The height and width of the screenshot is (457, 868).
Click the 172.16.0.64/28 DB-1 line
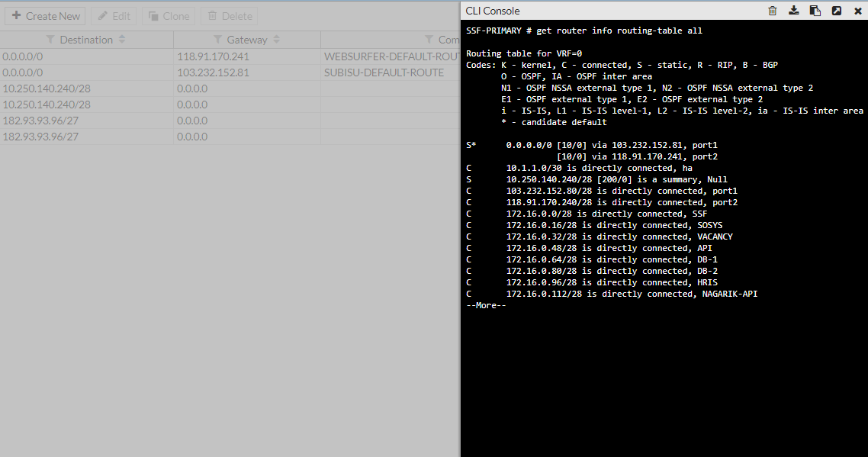pos(592,260)
